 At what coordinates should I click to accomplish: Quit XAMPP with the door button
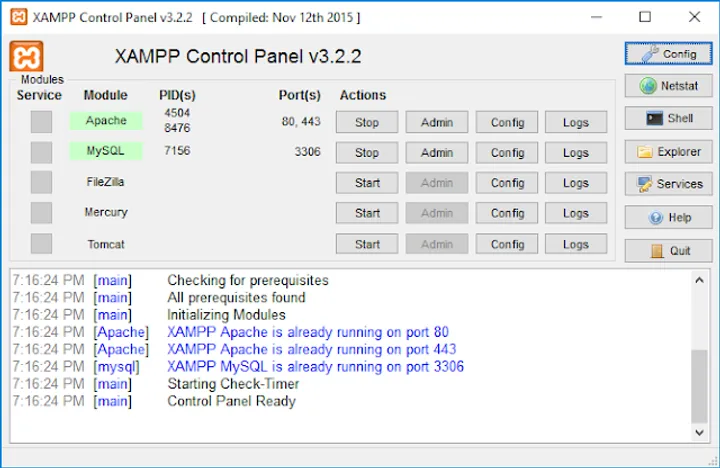(x=669, y=250)
